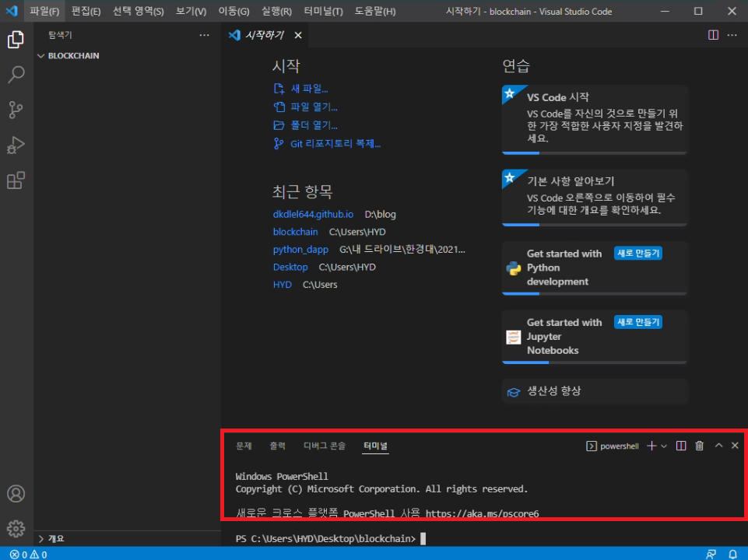Image resolution: width=748 pixels, height=560 pixels.
Task: Close the 시작하기 tab
Action: click(x=298, y=35)
